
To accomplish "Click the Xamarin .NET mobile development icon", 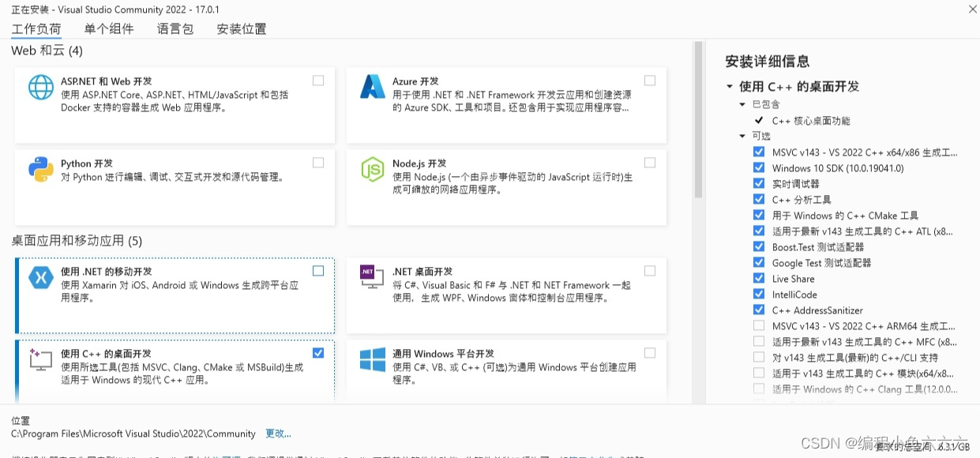I will coord(41,277).
